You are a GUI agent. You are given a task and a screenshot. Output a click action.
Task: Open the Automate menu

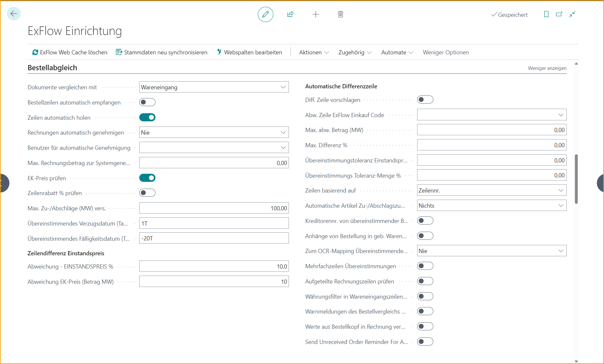[x=397, y=52]
